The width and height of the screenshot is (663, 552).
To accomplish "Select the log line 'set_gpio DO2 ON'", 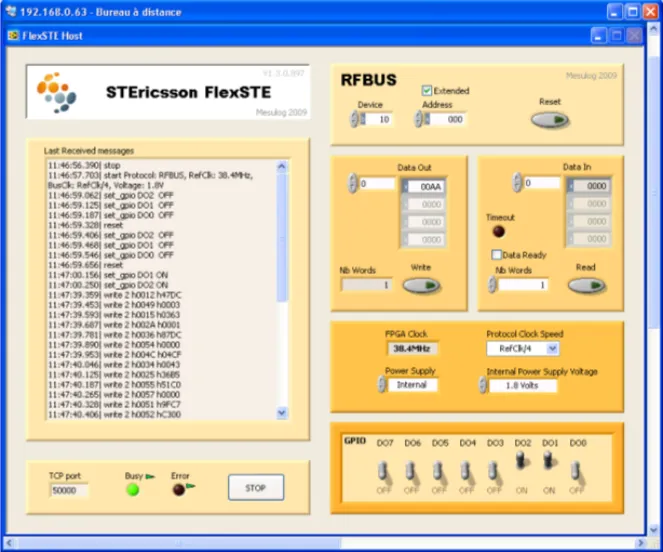I will point(108,285).
